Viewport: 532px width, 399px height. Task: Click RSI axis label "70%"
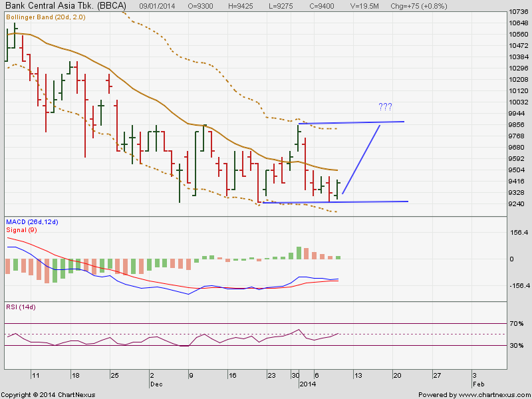click(x=516, y=324)
